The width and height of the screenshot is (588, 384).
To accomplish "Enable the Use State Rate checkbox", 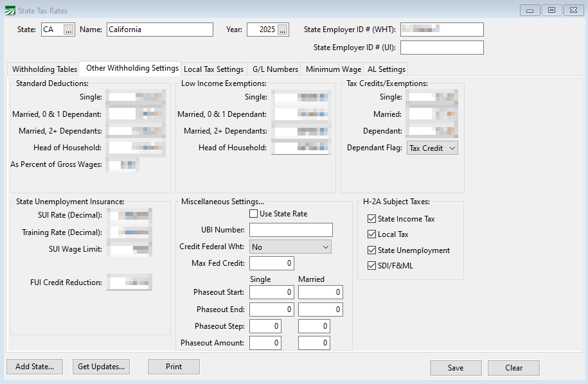I will [x=254, y=214].
